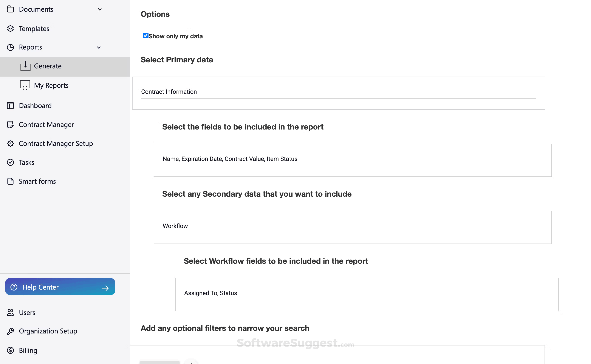This screenshot has width=591, height=364.
Task: Click the Templates layers icon
Action: tap(10, 28)
